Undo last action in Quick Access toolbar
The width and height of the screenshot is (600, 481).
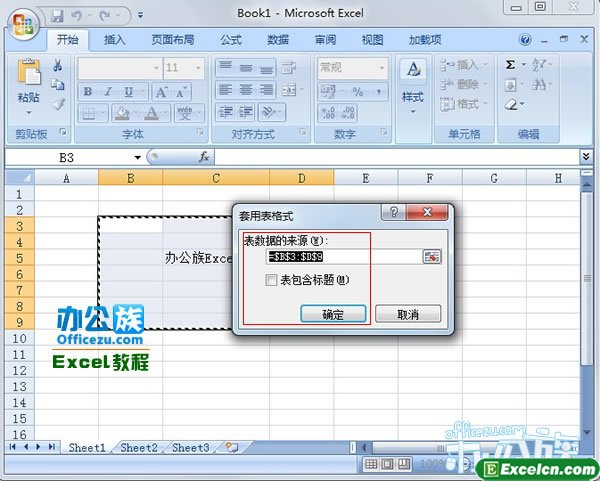point(76,16)
